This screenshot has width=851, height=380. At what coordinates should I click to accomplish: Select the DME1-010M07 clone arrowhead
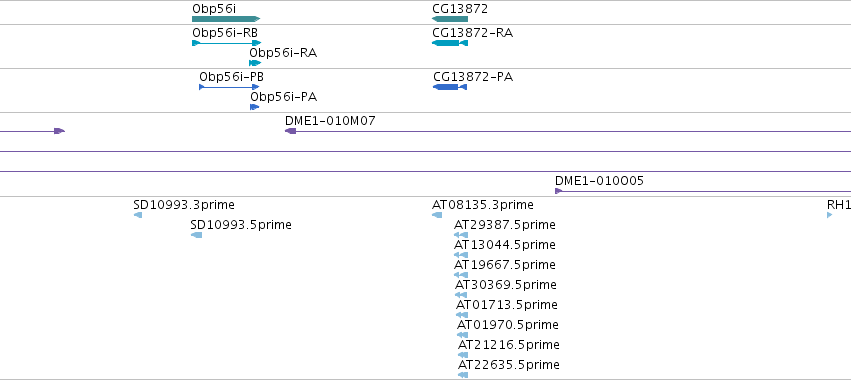[290, 131]
